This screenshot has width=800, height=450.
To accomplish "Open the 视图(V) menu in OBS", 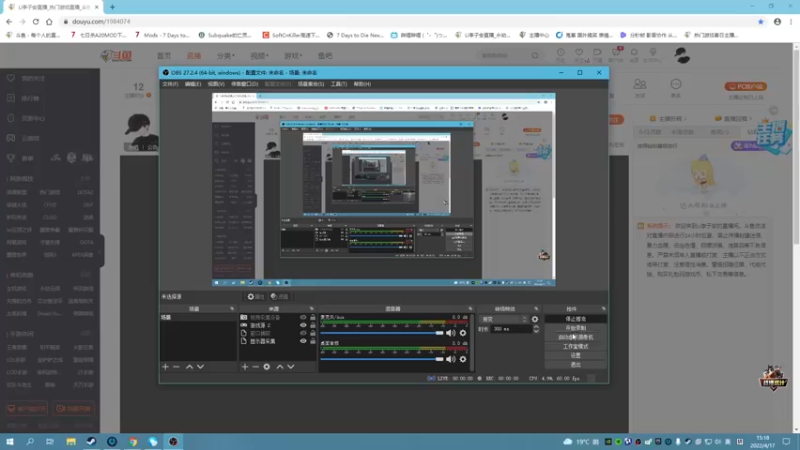I will click(216, 84).
